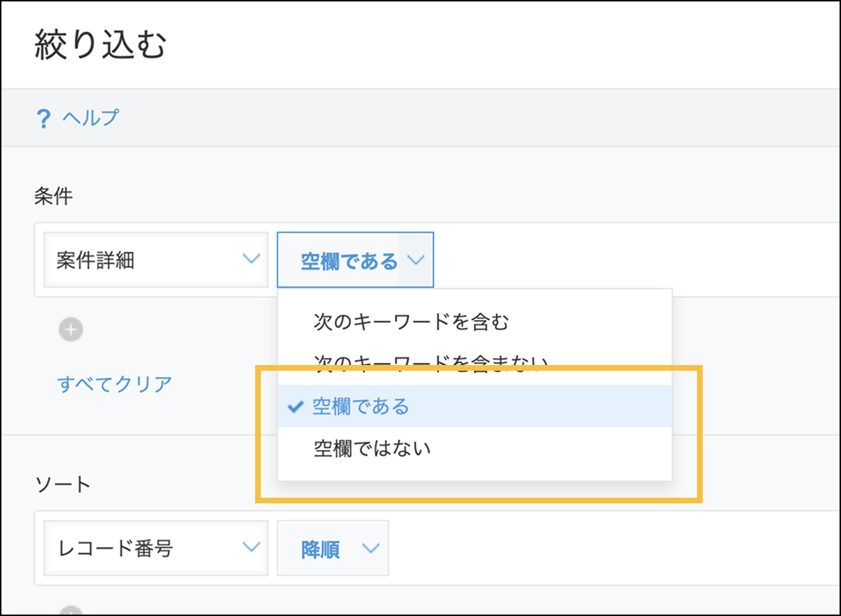Open the ヘルプ link
The width and height of the screenshot is (841, 616).
click(x=91, y=118)
